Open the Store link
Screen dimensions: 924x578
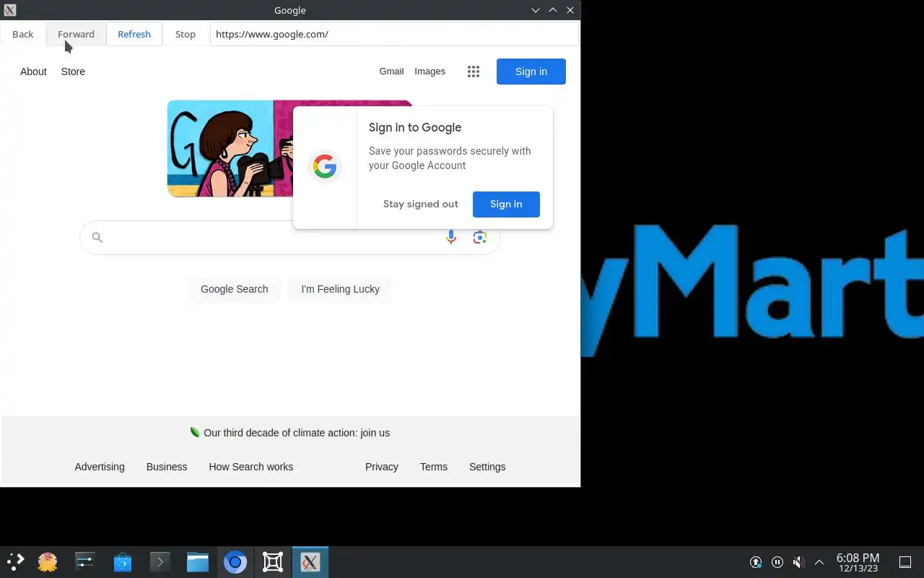(73, 72)
